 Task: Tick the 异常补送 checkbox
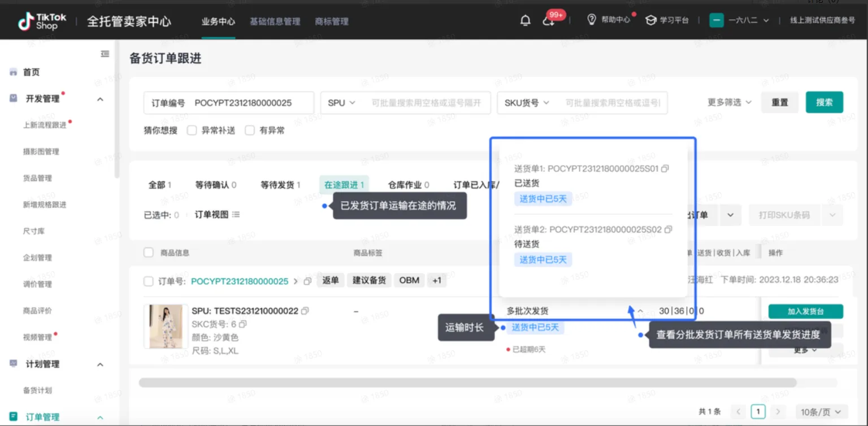click(x=192, y=131)
